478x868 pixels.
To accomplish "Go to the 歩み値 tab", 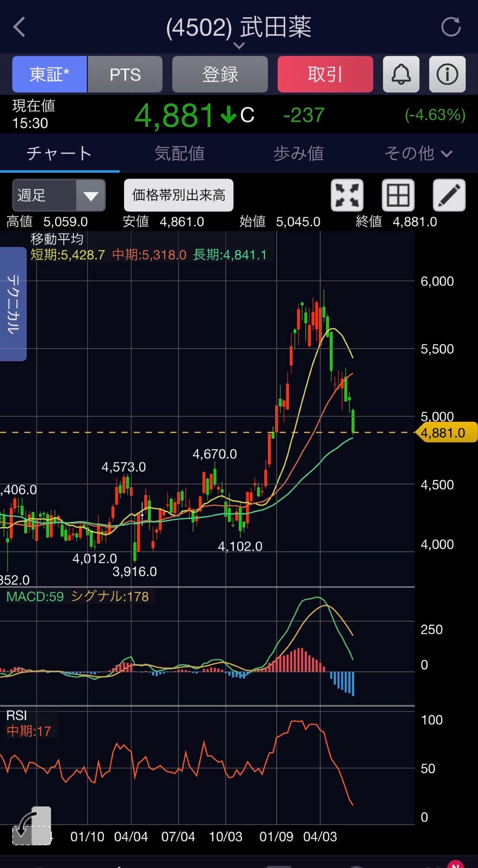I will [299, 153].
